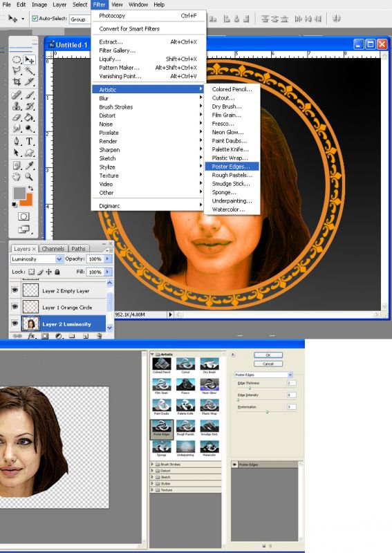
Task: Toggle Quick Mask mode
Action: (x=24, y=216)
